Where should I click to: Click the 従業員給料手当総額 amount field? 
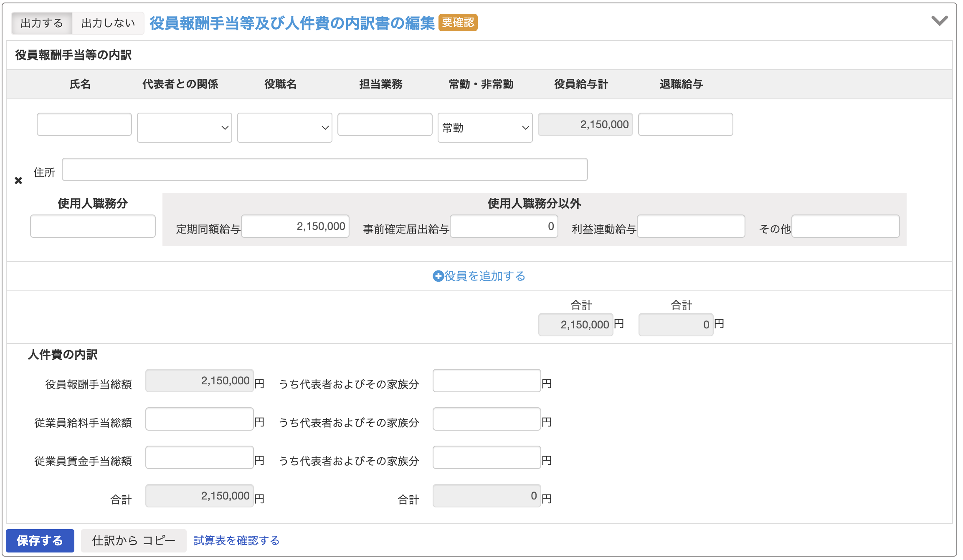pos(200,419)
